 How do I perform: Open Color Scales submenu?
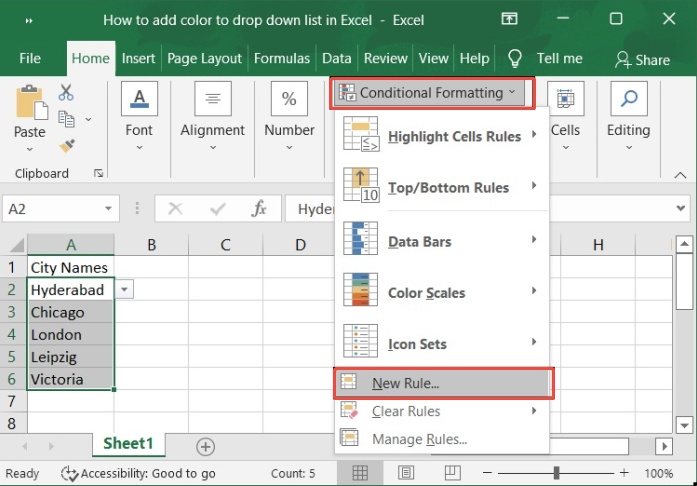coord(442,291)
